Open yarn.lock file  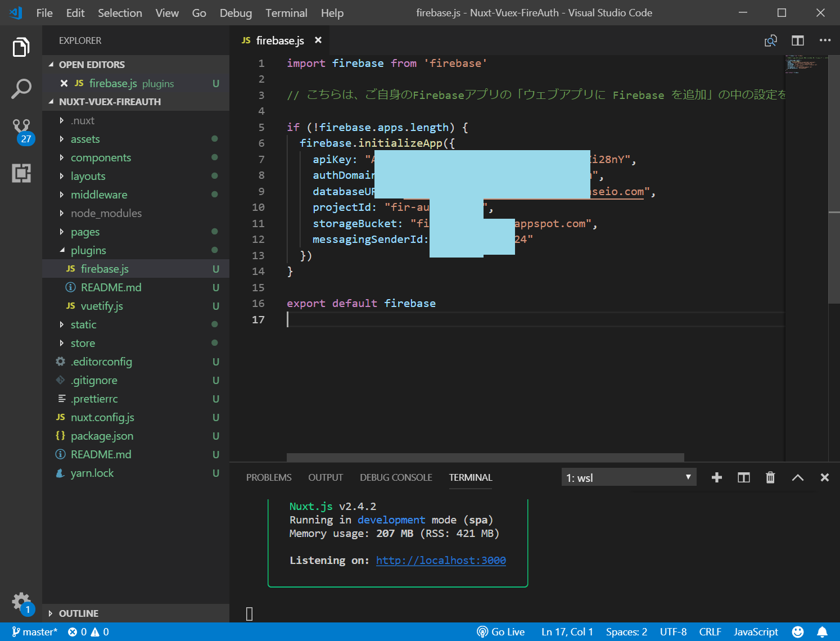[136, 473]
